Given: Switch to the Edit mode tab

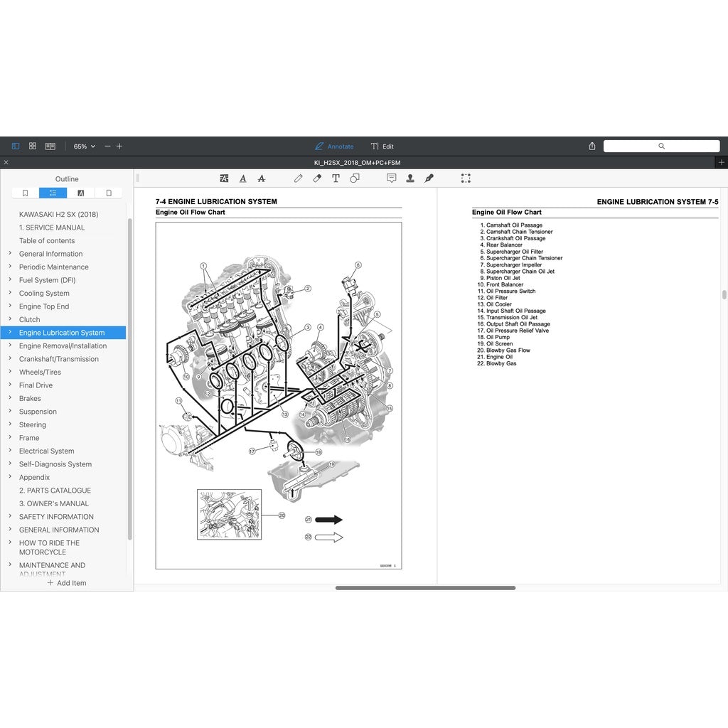Looking at the screenshot, I should tap(382, 146).
